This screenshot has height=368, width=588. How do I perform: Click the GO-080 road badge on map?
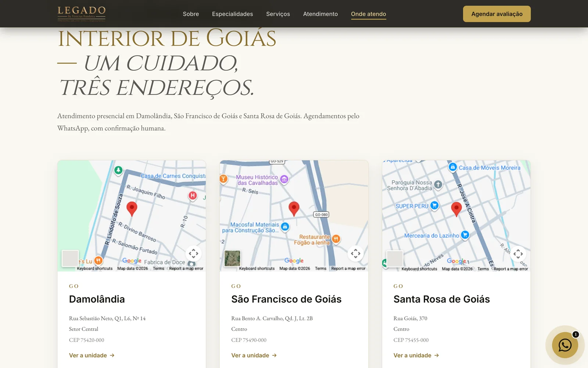tap(321, 215)
